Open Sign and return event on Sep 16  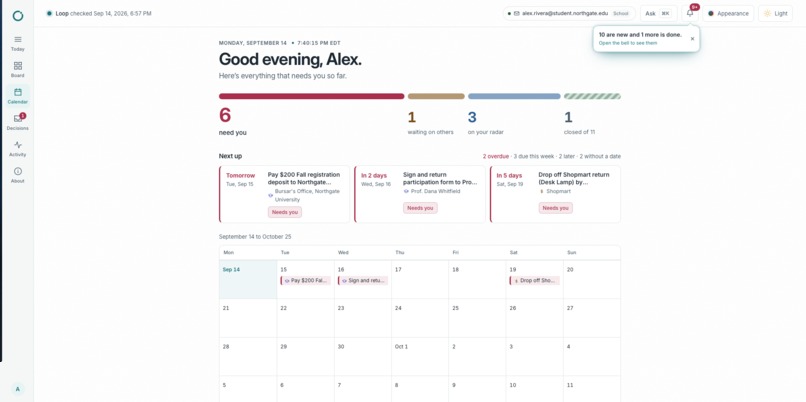coord(363,281)
